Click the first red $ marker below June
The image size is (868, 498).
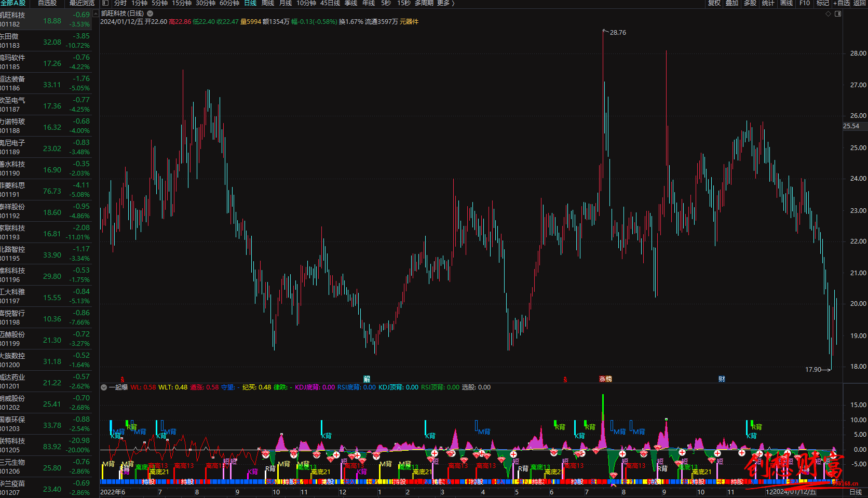(123, 380)
